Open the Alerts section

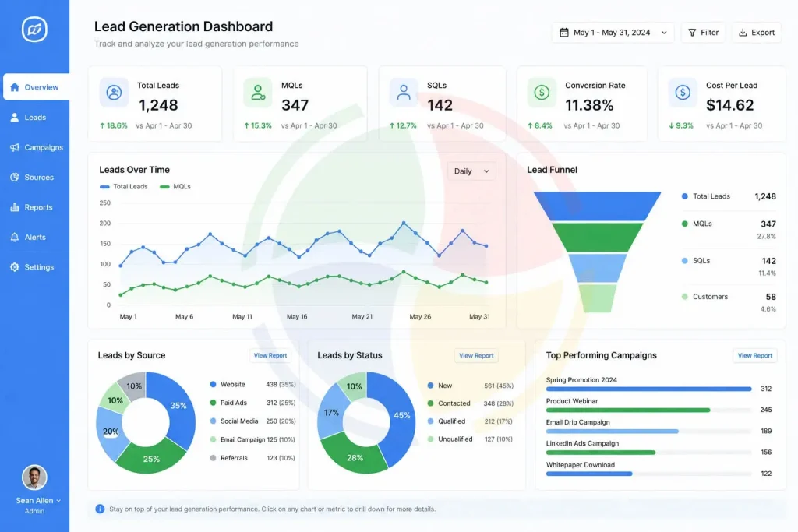pyautogui.click(x=34, y=237)
